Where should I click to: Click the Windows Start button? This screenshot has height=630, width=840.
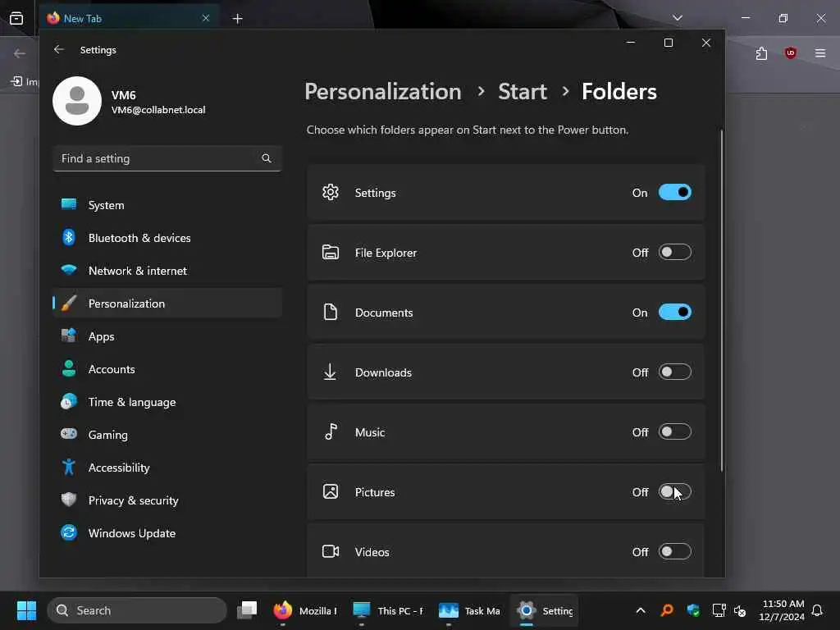click(x=26, y=610)
